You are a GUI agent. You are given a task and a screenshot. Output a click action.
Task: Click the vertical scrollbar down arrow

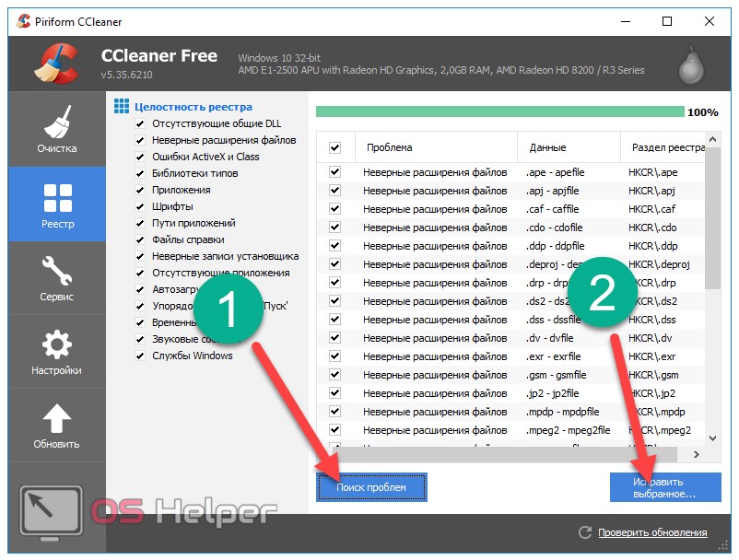(712, 438)
